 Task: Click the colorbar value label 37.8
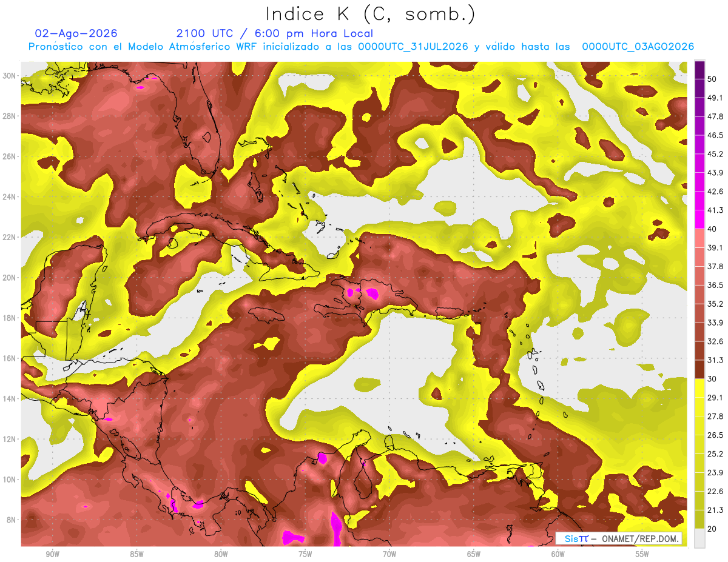(x=716, y=266)
